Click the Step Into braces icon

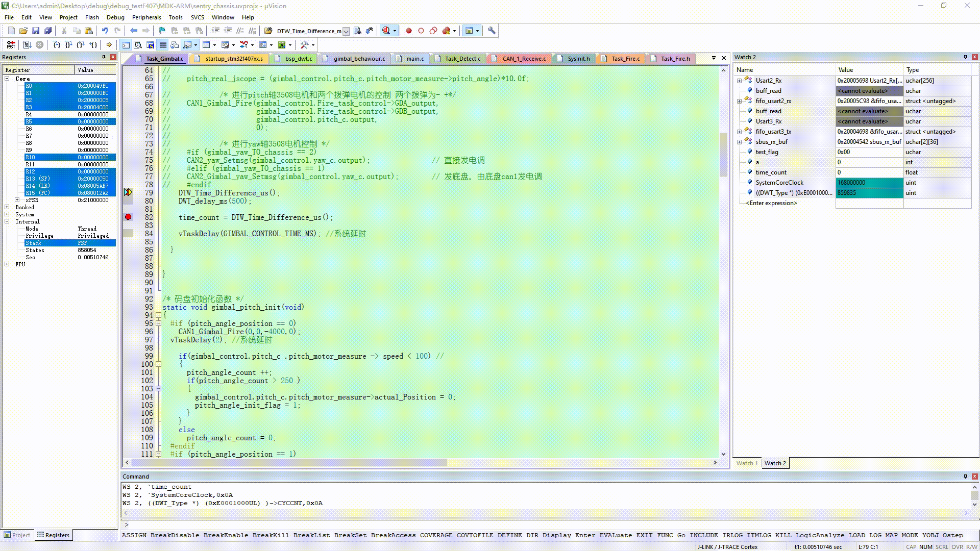pos(57,45)
